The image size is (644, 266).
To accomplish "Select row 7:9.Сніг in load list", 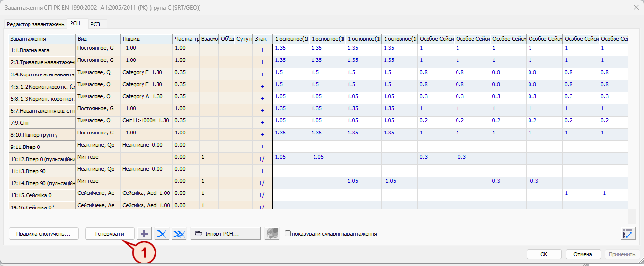I will (43, 122).
